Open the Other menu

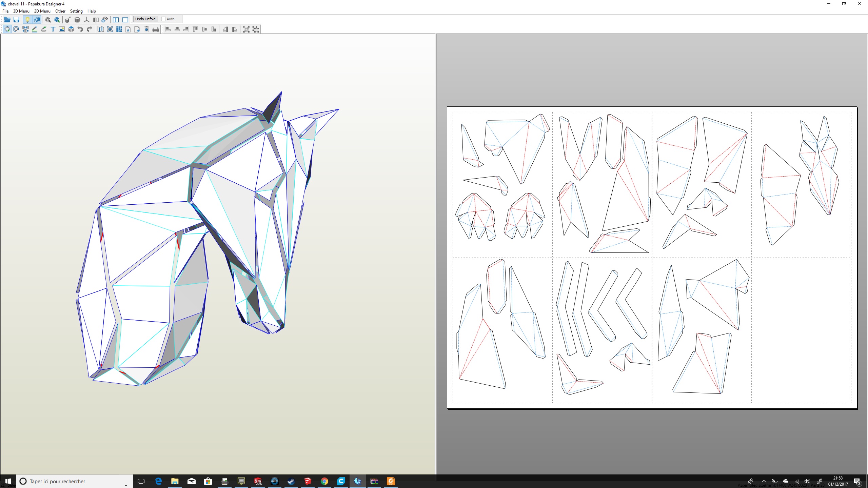[60, 11]
